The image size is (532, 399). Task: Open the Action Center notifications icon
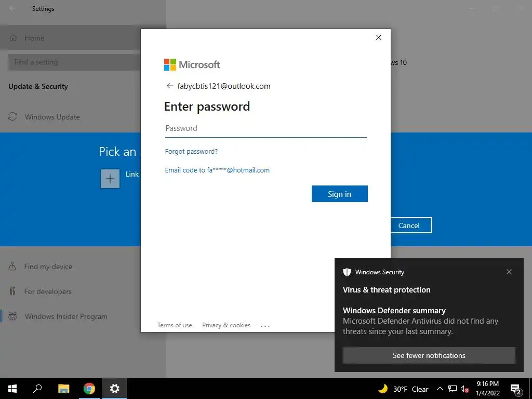(516, 389)
